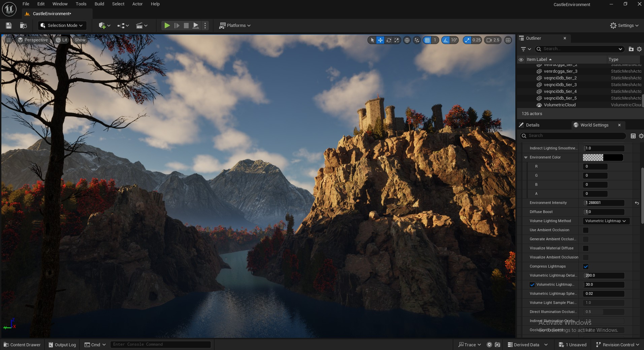Open editor Settings dropdown
This screenshot has height=350, width=644.
click(x=624, y=26)
